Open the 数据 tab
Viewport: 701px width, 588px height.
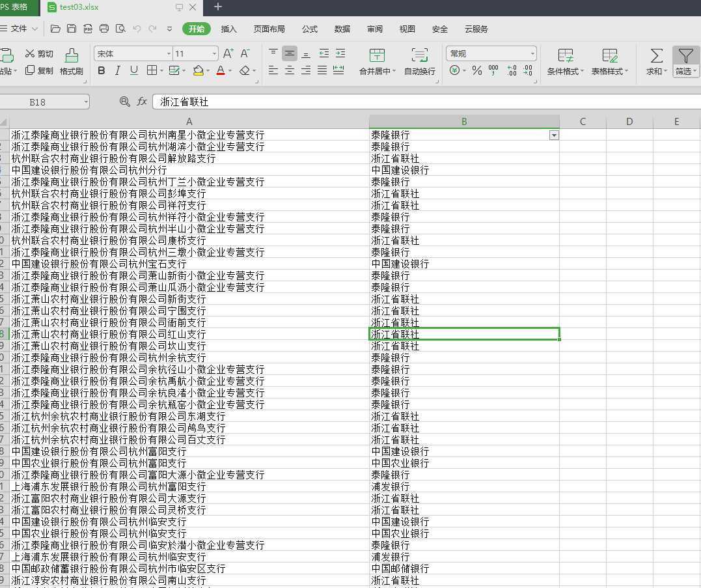click(342, 29)
